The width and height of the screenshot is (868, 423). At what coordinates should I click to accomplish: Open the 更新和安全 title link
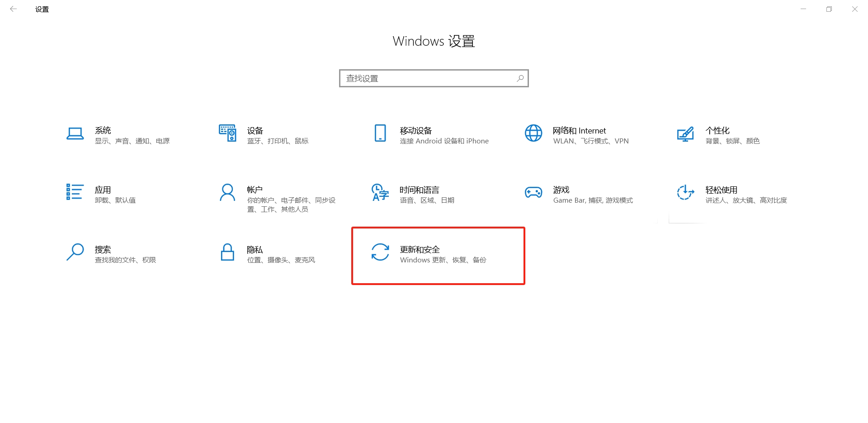[420, 249]
